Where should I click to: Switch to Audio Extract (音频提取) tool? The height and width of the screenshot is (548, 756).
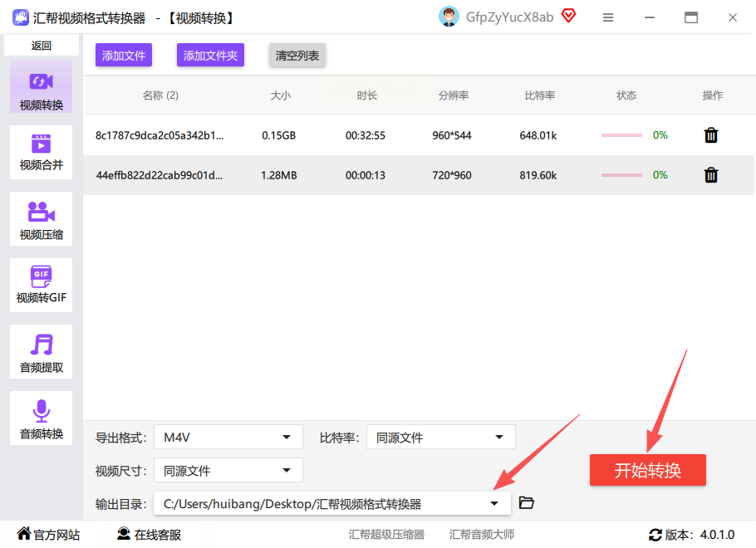click(x=42, y=352)
